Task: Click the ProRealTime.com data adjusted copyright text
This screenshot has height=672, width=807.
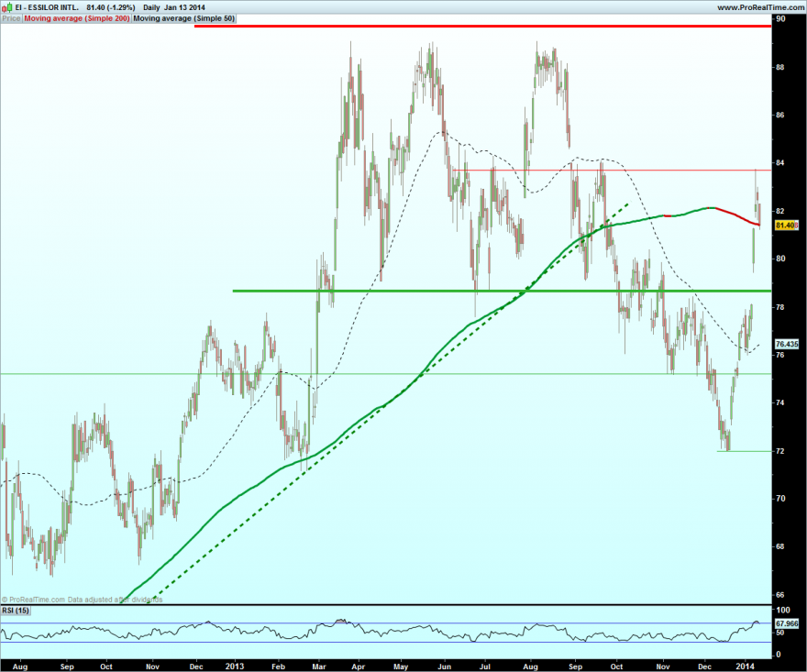Action: [x=83, y=600]
